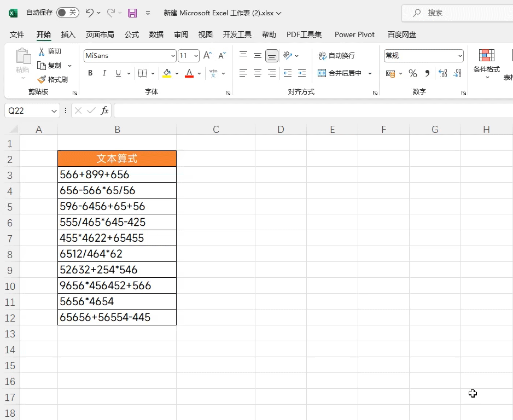
Task: Select middle vertical align icon
Action: [258, 55]
